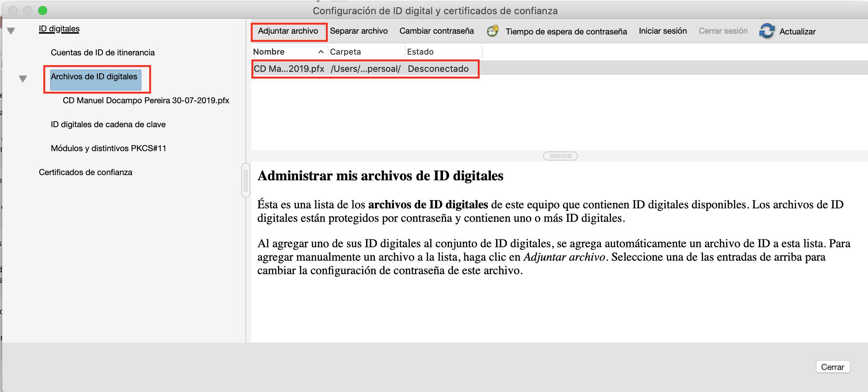Image resolution: width=868 pixels, height=392 pixels.
Task: Select the CD Ma...2019.pfx file row
Action: (365, 69)
